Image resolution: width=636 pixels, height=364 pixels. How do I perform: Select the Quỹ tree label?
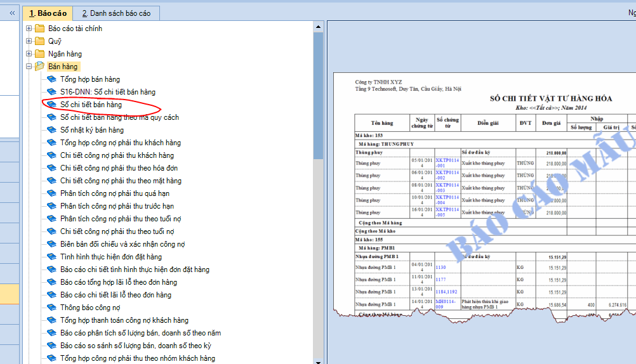(55, 41)
